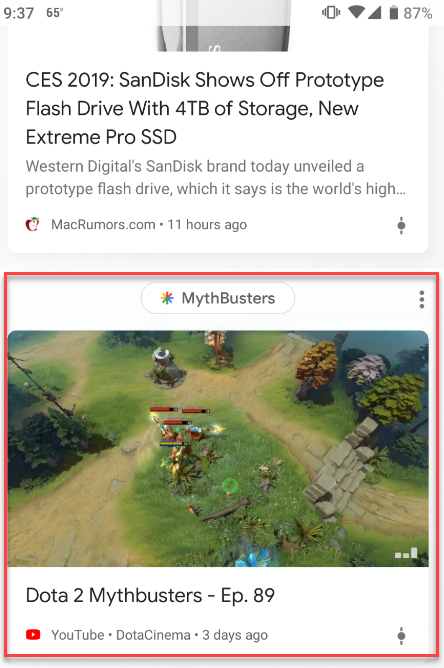Click the colorful asterisk icon beside MythBusters
444x668 pixels.
(167, 298)
